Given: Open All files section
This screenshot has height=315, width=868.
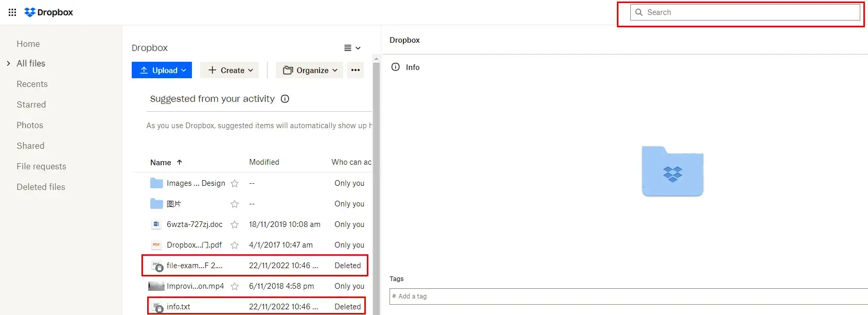Looking at the screenshot, I should [x=31, y=63].
